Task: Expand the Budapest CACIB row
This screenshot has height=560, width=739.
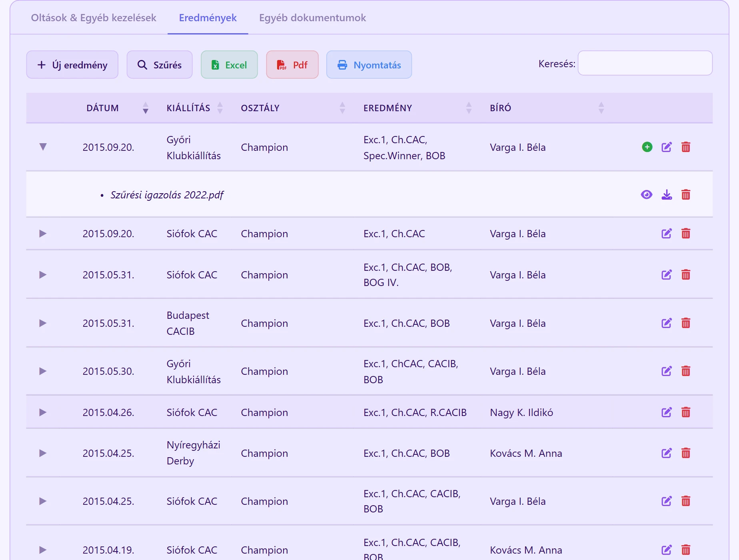Action: pyautogui.click(x=43, y=323)
